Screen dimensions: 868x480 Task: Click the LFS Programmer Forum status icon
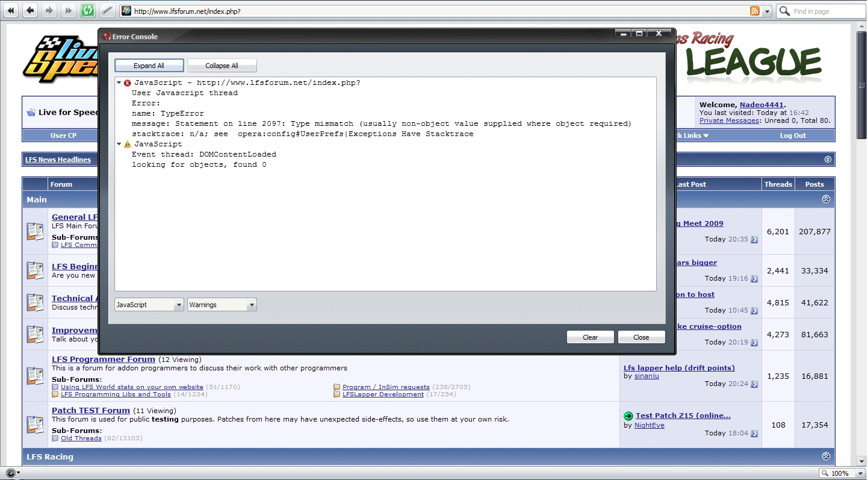point(35,376)
